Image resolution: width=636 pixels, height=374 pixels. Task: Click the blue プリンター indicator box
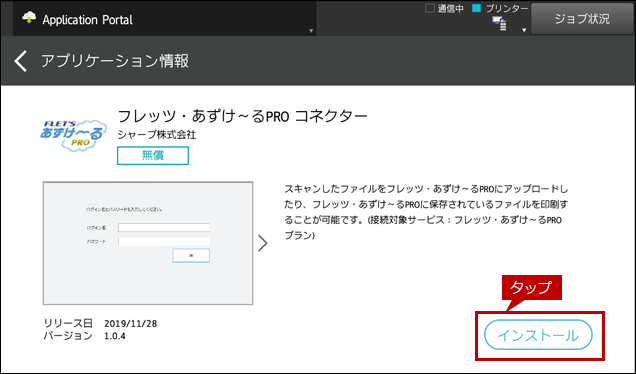tap(477, 8)
